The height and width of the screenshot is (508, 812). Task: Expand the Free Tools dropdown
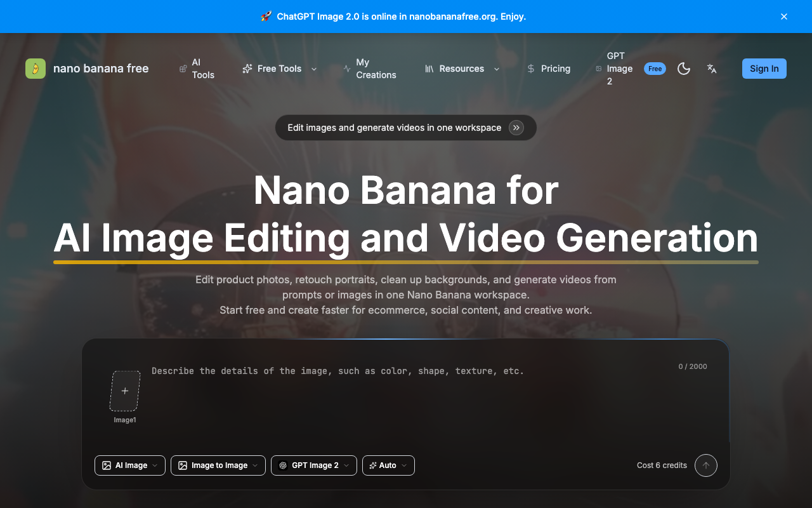[x=280, y=69]
